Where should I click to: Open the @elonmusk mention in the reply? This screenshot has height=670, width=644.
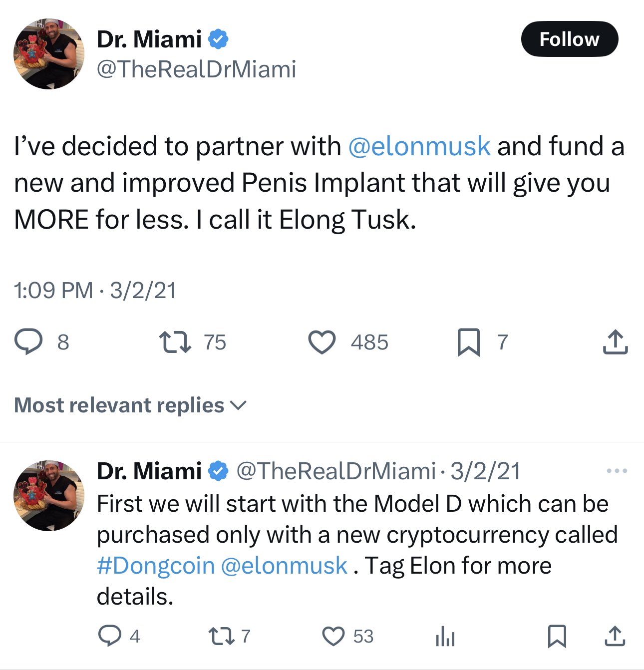(x=284, y=566)
